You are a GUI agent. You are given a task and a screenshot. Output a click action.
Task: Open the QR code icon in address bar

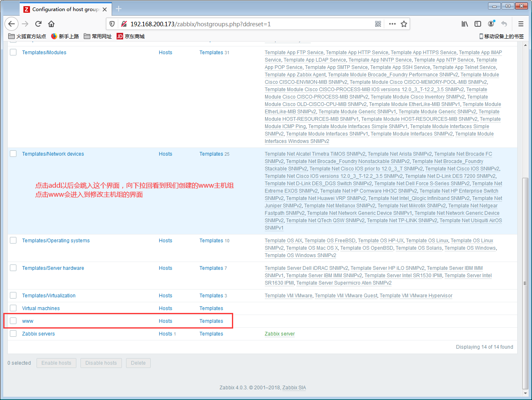[378, 24]
